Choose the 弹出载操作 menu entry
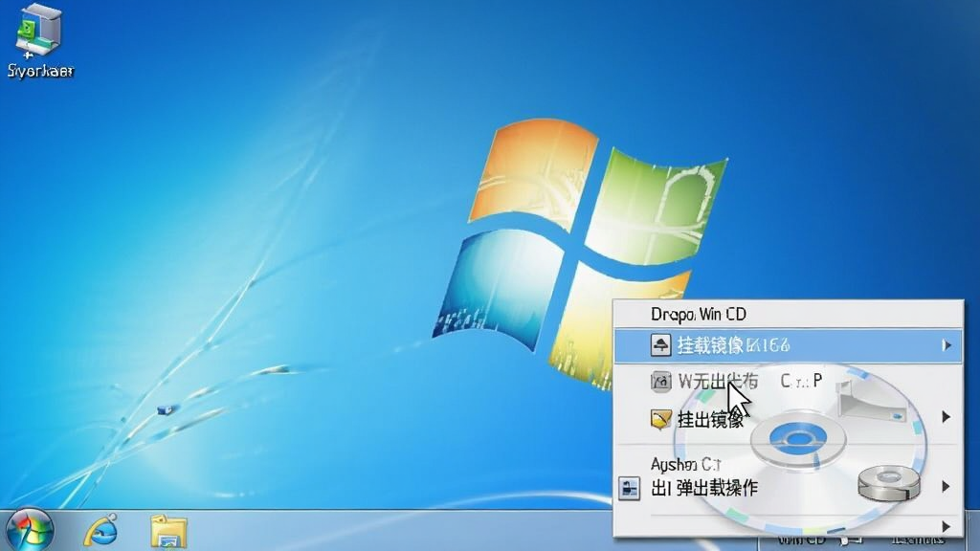 (x=789, y=487)
